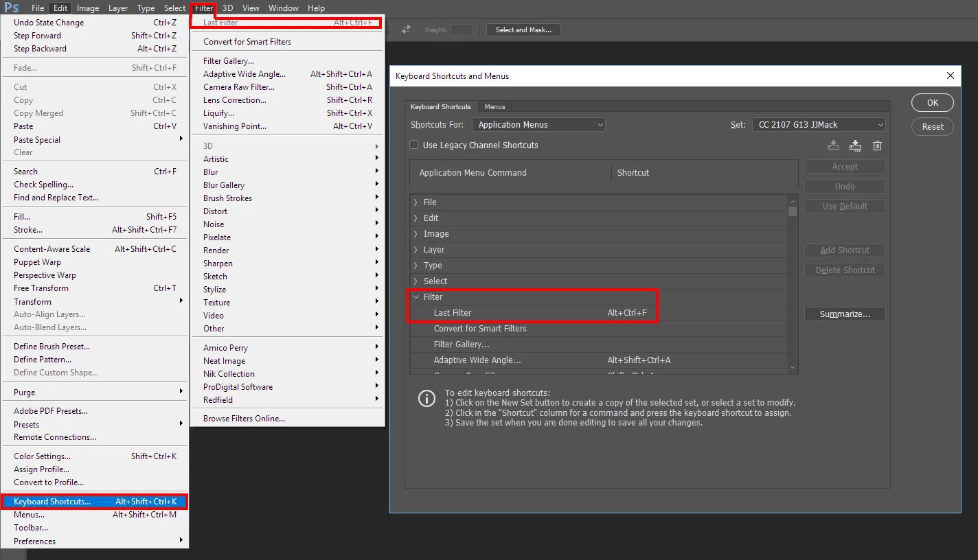Image resolution: width=978 pixels, height=560 pixels.
Task: Click the scroll up arrow of command list
Action: 793,202
